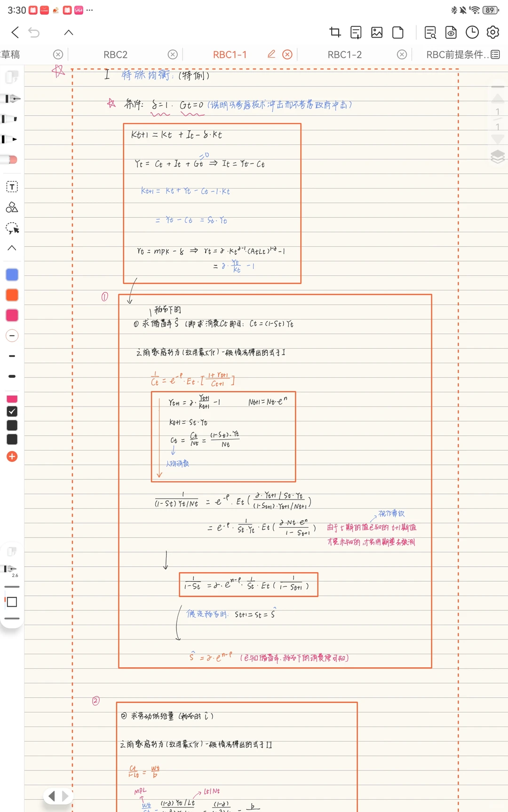Image resolution: width=508 pixels, height=812 pixels.
Task: Collapse the tool list chevron
Action: tap(12, 248)
